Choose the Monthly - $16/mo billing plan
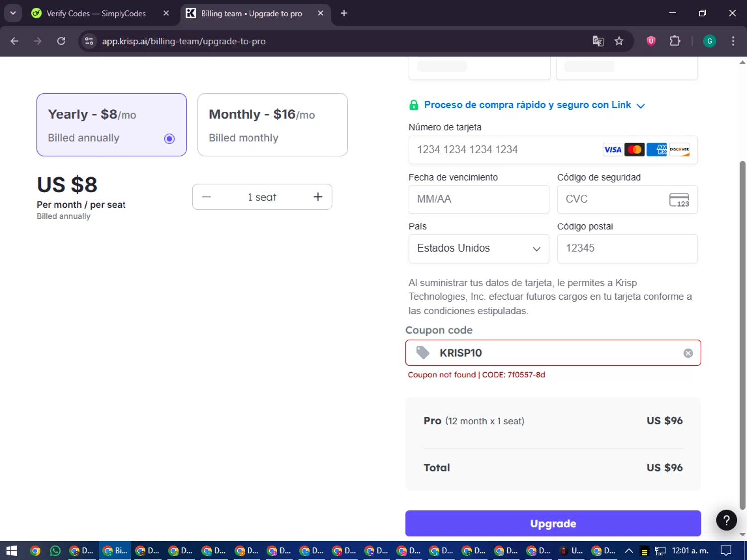The image size is (747, 560). [x=272, y=124]
